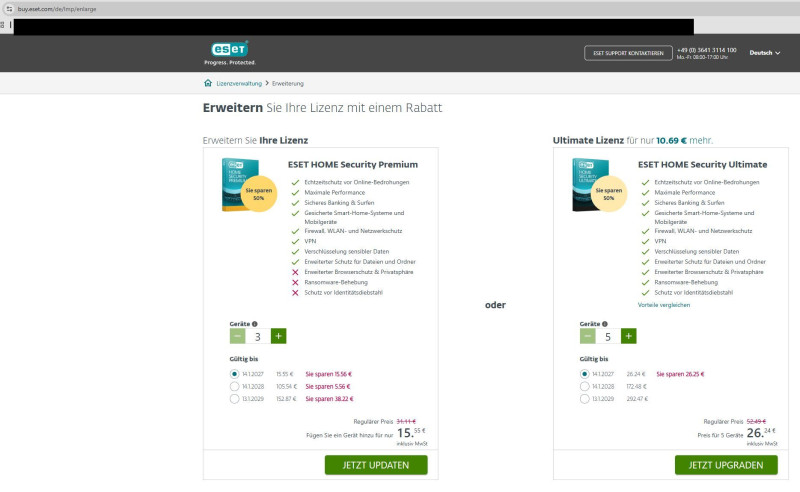Click info icon next to Premium Geräte

coord(255,324)
